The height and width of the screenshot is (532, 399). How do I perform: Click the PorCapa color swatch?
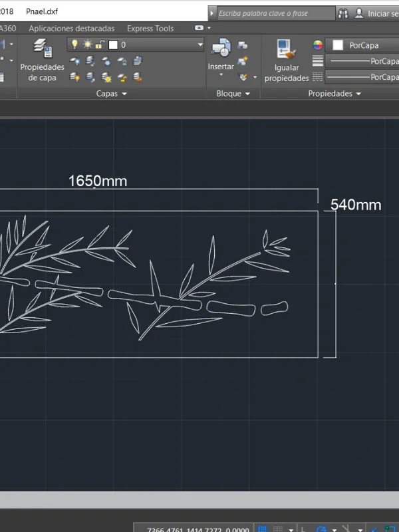click(x=338, y=45)
